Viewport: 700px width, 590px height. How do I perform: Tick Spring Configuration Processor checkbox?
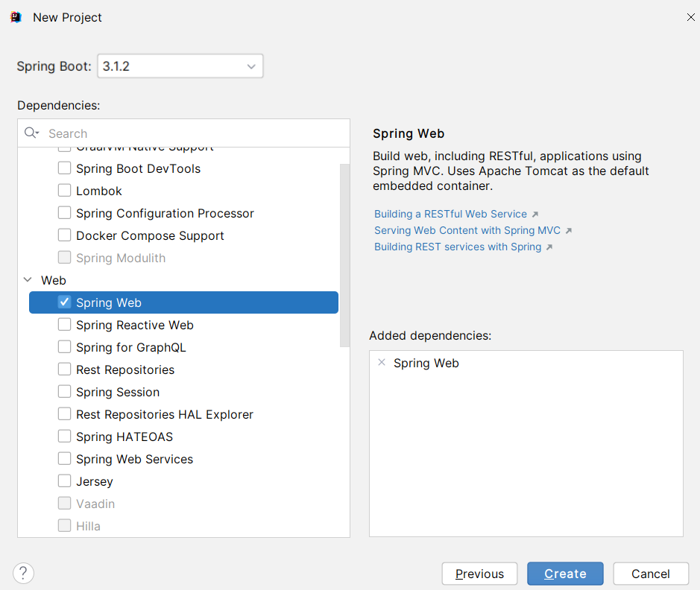point(64,213)
